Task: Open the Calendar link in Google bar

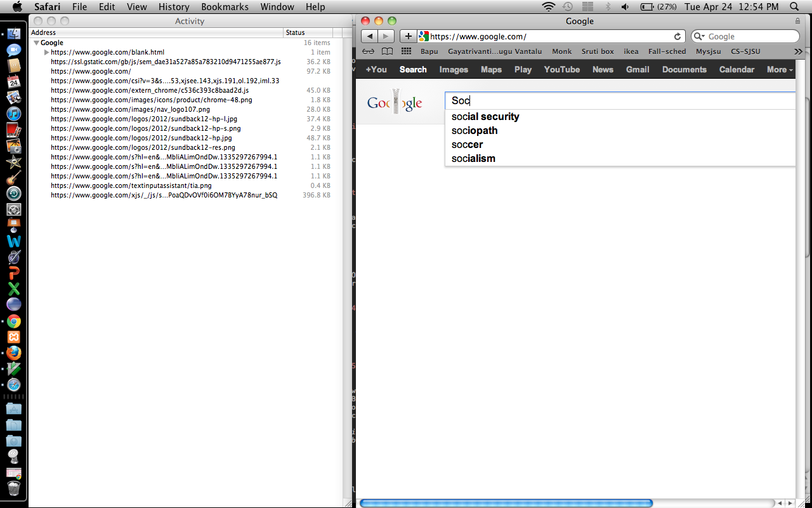Action: point(737,69)
